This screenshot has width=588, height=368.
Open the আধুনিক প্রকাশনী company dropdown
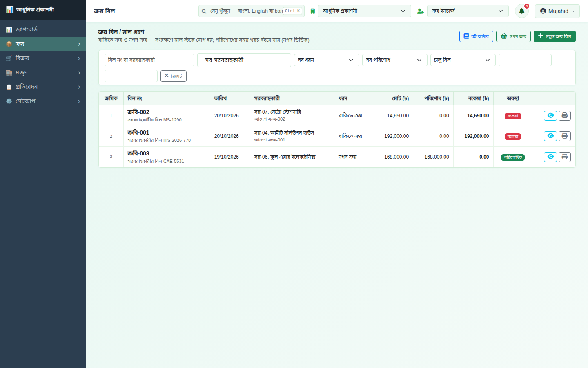coord(364,11)
